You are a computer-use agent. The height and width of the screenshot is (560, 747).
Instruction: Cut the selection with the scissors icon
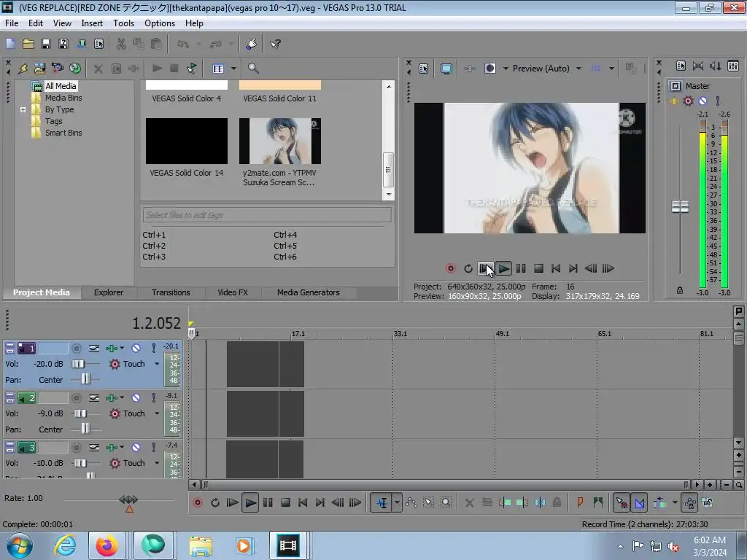(121, 44)
